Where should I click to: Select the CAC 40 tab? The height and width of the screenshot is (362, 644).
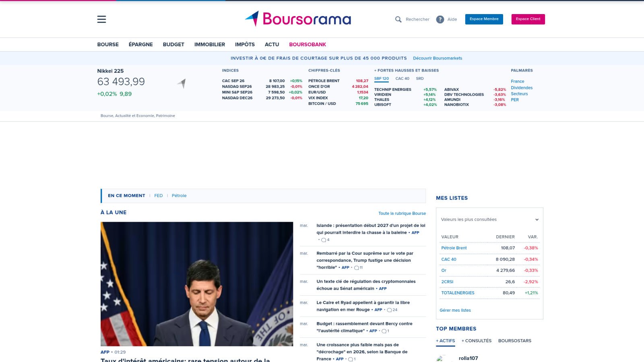[402, 79]
